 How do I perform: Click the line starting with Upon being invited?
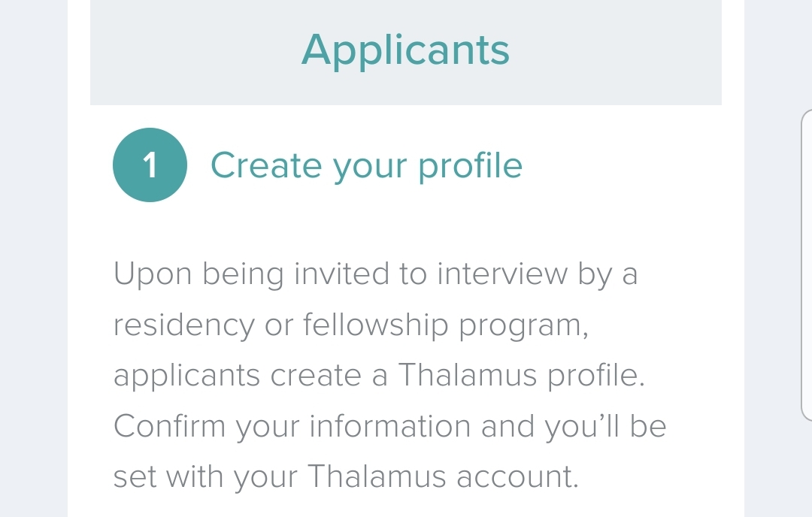coord(375,274)
